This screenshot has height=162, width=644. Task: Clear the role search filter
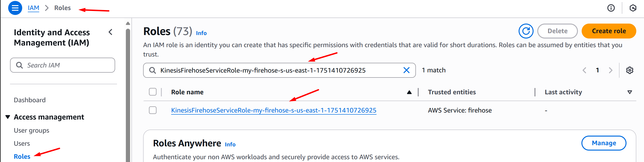[406, 70]
